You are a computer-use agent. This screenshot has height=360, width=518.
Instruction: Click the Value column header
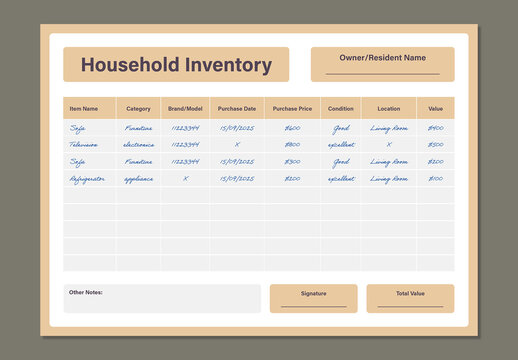pos(435,109)
